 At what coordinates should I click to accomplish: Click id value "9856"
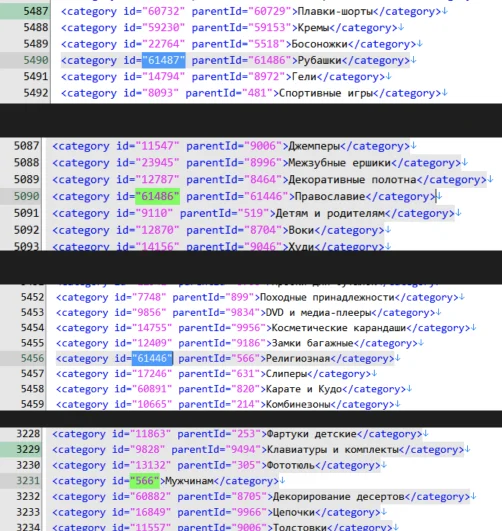[x=149, y=313]
